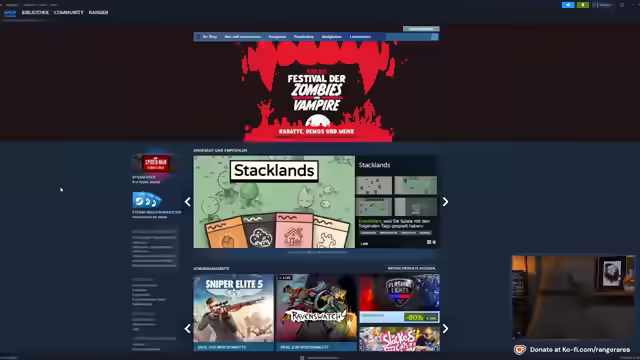Screen dimensions: 640x360
Task: Click the LIVE badge on Ravenswatch
Action: pyautogui.click(x=285, y=278)
